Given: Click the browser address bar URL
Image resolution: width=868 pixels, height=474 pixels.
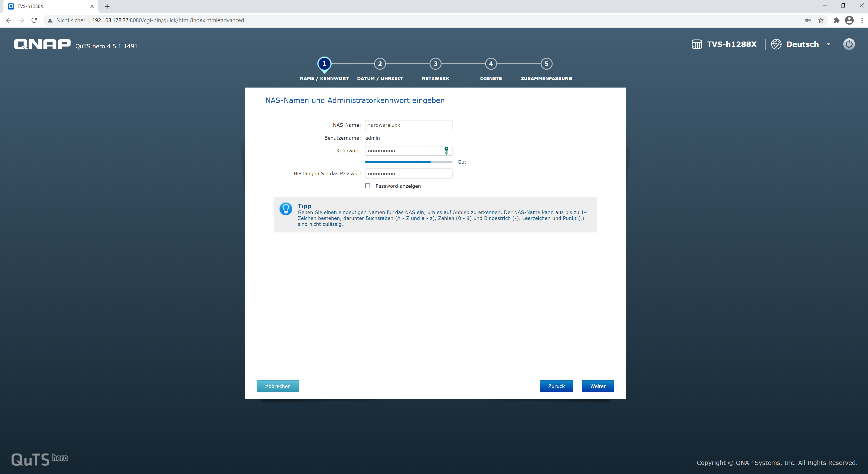Looking at the screenshot, I should (x=168, y=20).
